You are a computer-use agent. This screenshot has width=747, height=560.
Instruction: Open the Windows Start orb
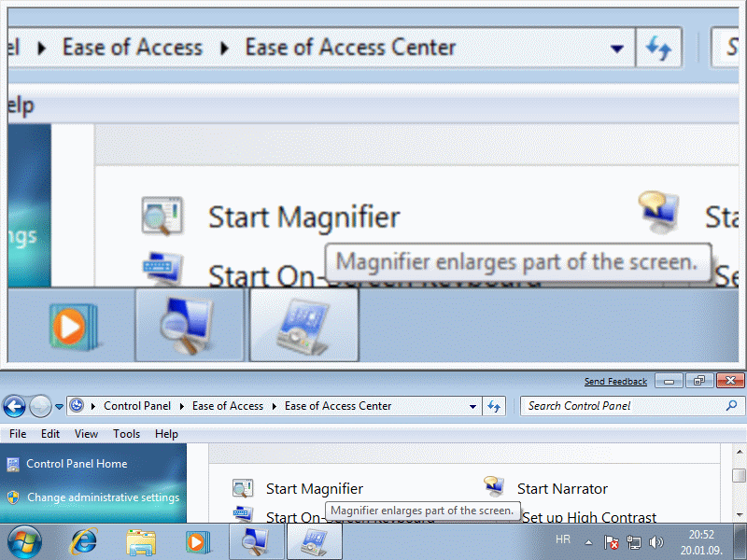tap(24, 541)
